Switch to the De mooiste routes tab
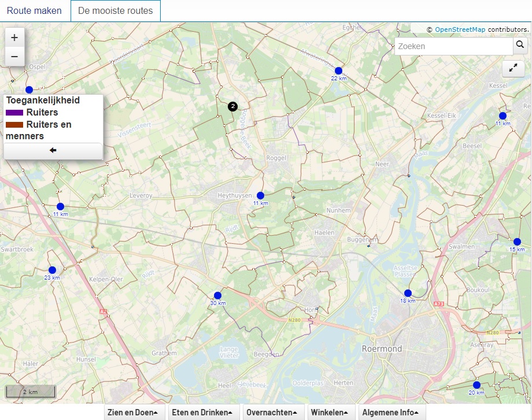532x420 pixels. coord(115,11)
